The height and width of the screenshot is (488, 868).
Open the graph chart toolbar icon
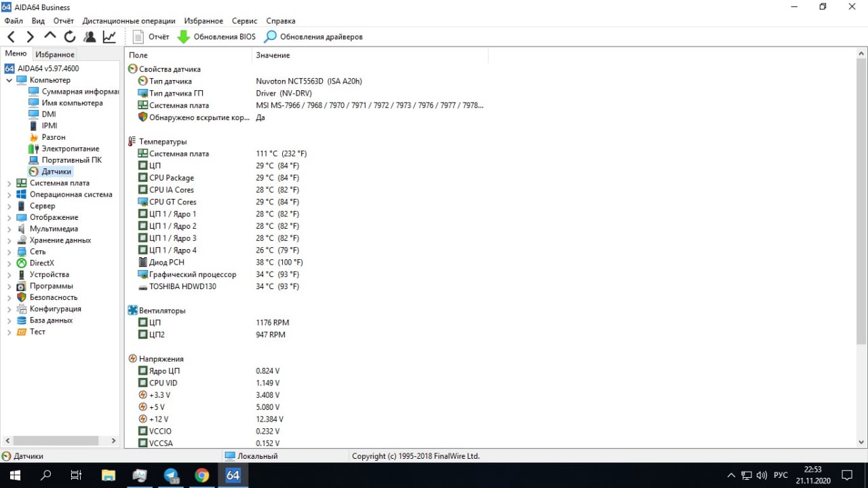coord(109,37)
